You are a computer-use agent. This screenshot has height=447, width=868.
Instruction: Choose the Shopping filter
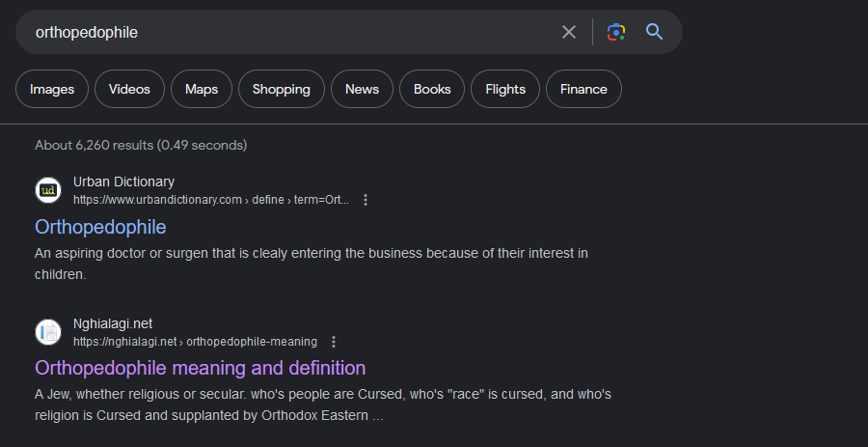(x=282, y=89)
